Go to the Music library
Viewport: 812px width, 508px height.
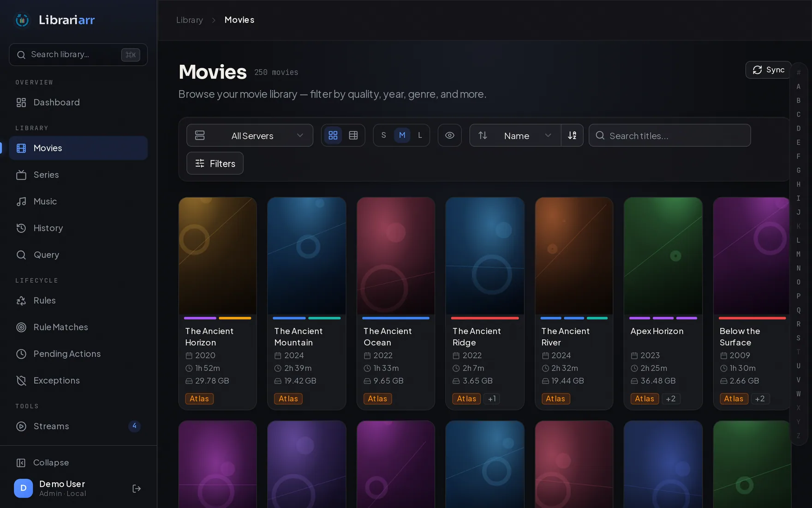(78, 201)
